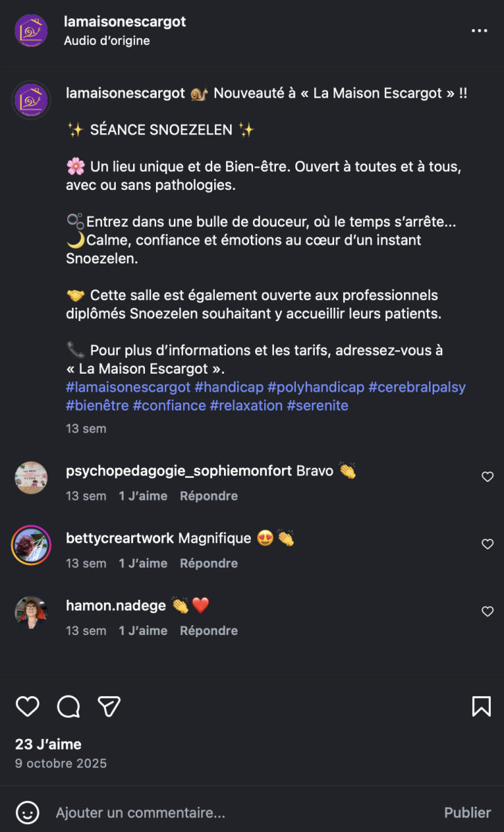Follow the #cerebralpalsy hashtag link
This screenshot has width=504, height=832.
tap(417, 387)
